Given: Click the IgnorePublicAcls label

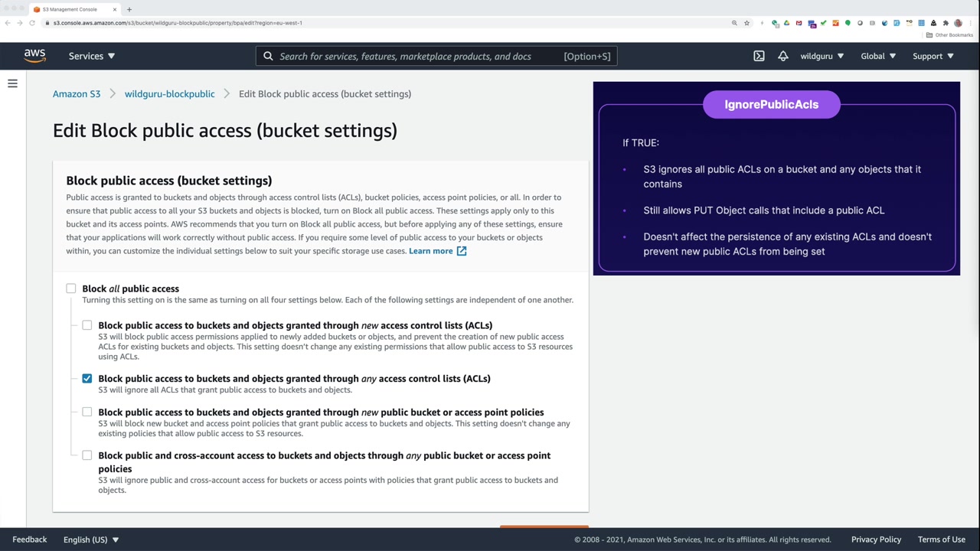Looking at the screenshot, I should [x=772, y=105].
